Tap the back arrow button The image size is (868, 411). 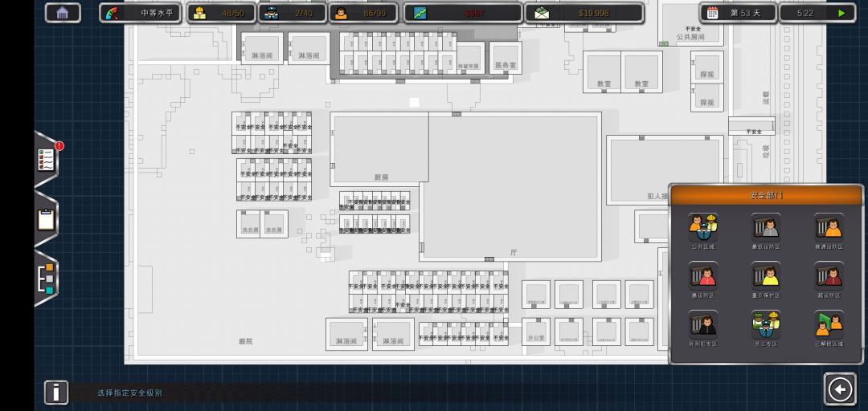(x=840, y=389)
